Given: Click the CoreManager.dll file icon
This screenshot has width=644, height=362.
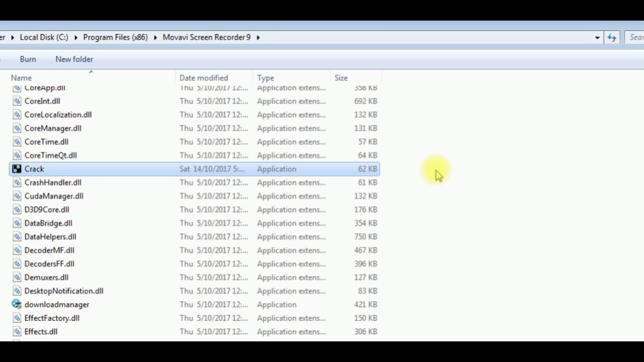Looking at the screenshot, I should coord(17,128).
